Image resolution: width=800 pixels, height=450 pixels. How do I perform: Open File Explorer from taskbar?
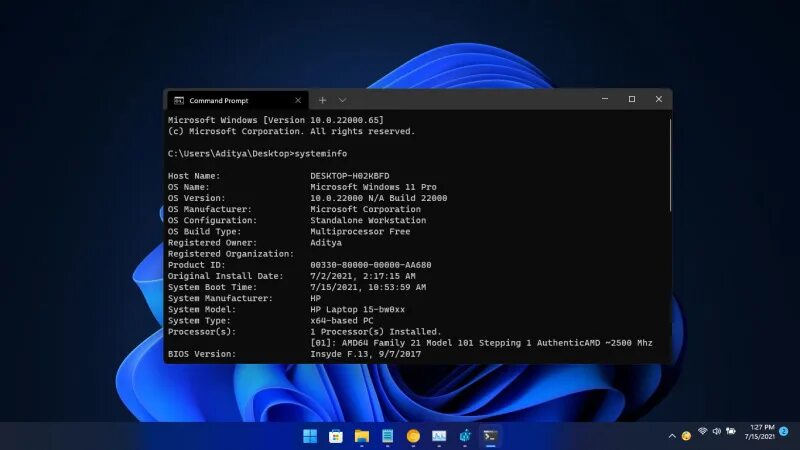pos(362,436)
